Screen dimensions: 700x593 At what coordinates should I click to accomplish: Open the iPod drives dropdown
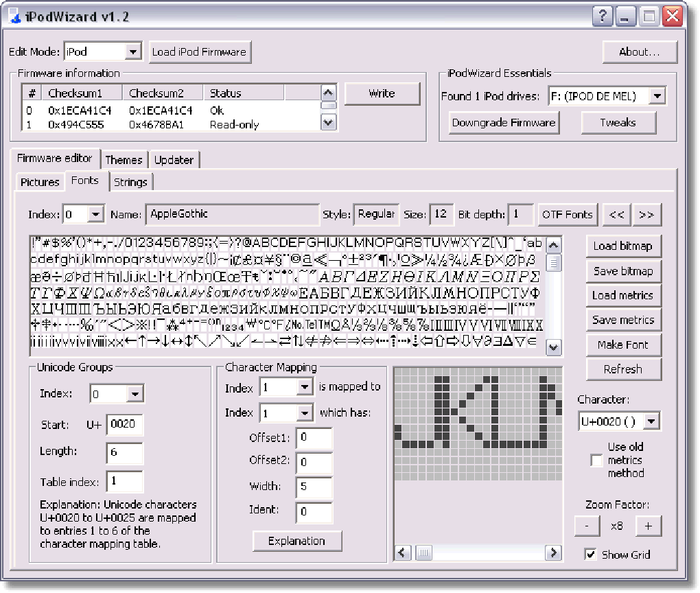click(657, 95)
